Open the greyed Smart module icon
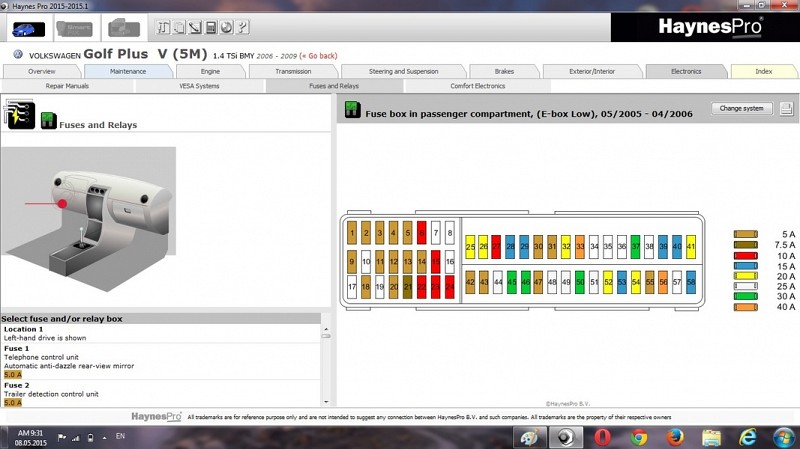Image resolution: width=800 pixels, height=449 pixels. tap(74, 29)
